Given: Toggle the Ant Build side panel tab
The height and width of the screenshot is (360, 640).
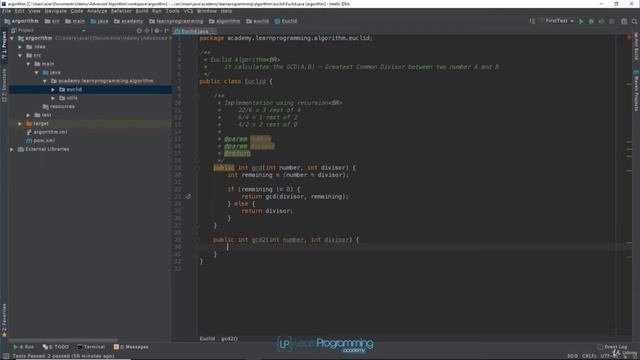Looking at the screenshot, I should tap(636, 46).
